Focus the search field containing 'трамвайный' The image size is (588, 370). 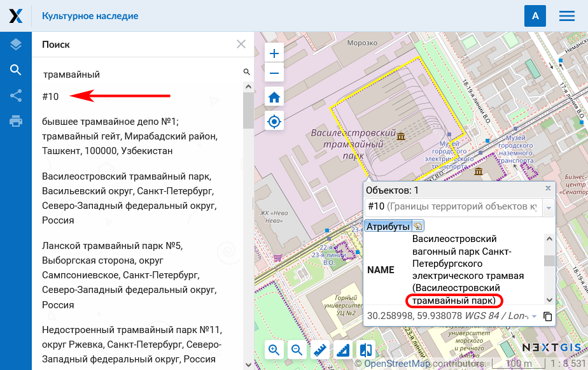coord(141,75)
